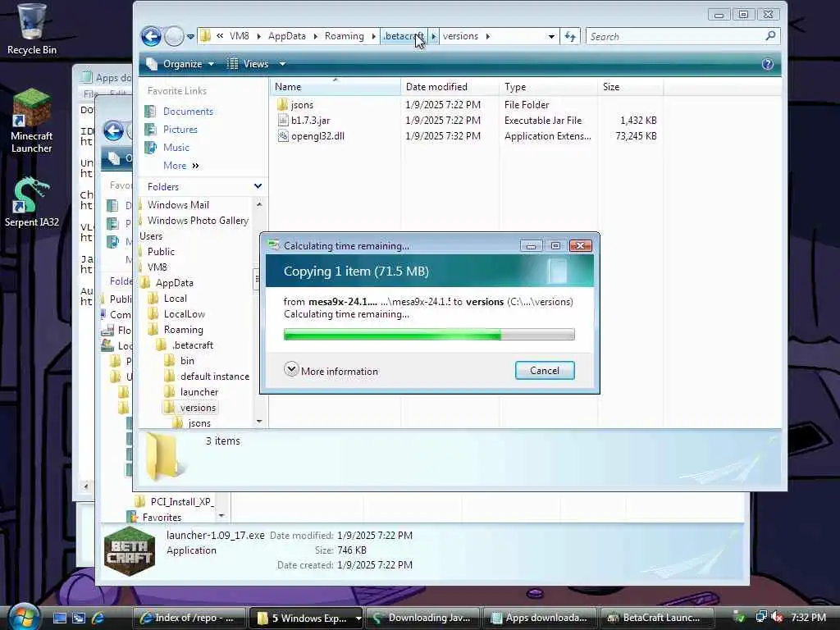This screenshot has height=630, width=840.
Task: Click the Views toolbar button
Action: click(x=248, y=64)
